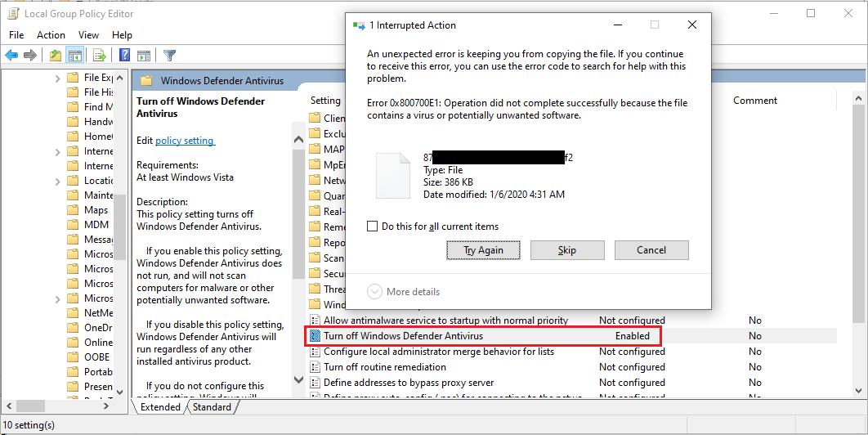The height and width of the screenshot is (435, 868).
Task: Click the Threa folder icon in settings list
Action: (315, 289)
